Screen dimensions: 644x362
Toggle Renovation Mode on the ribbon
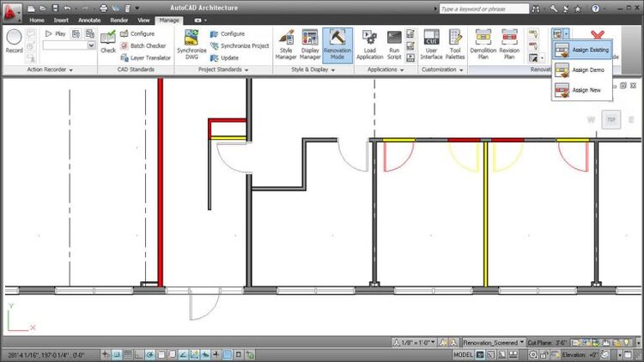click(337, 45)
